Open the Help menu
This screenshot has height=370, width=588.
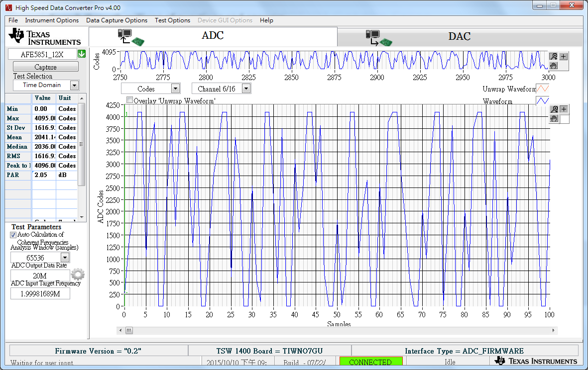tap(266, 20)
